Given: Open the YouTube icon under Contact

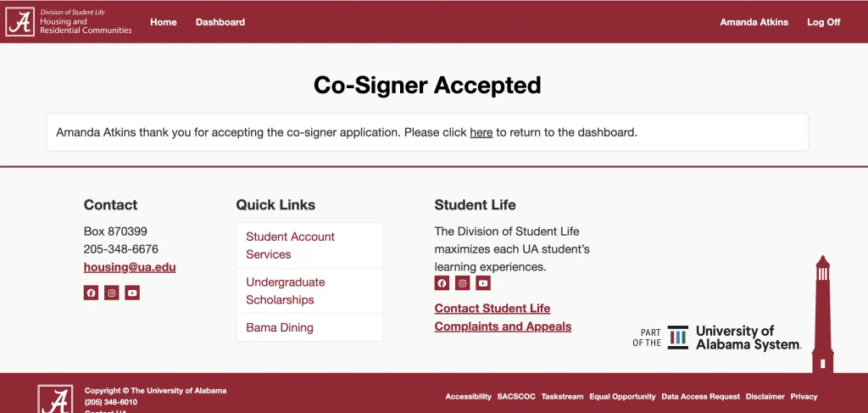Looking at the screenshot, I should click(132, 293).
